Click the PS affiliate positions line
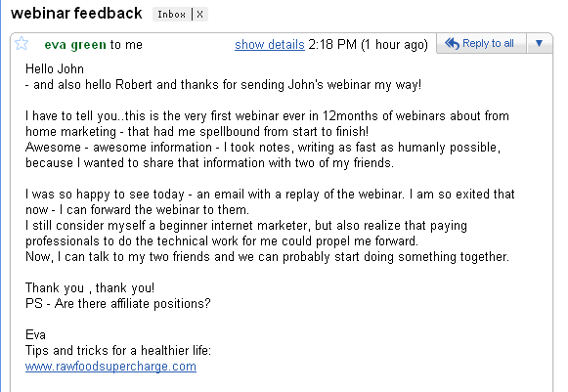This screenshot has width=568, height=392. pos(117,304)
